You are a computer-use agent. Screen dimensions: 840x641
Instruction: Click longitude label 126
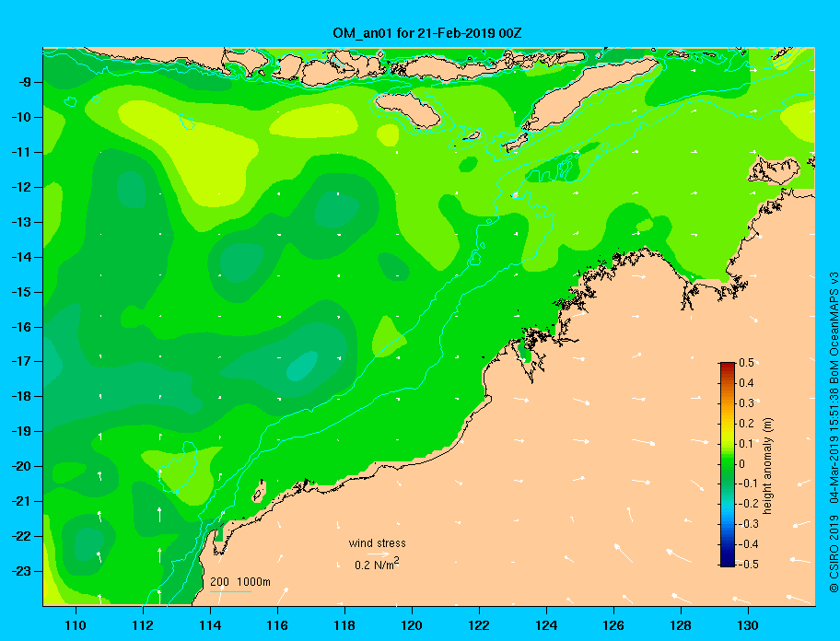click(x=613, y=625)
